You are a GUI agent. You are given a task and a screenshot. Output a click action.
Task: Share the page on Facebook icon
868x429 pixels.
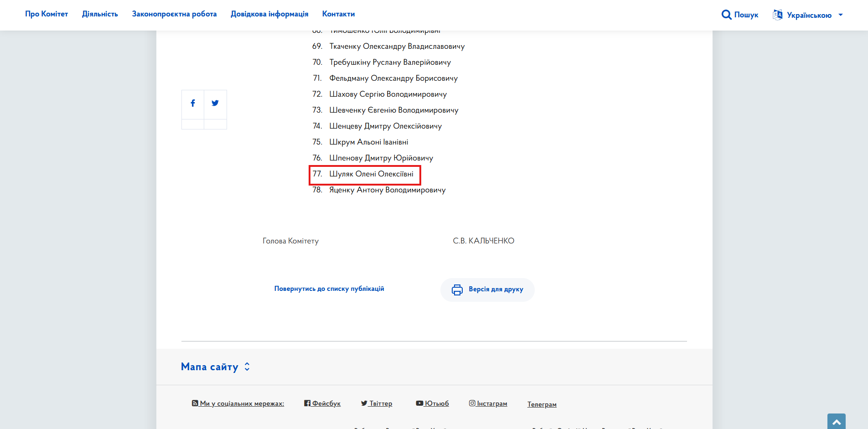click(x=193, y=103)
